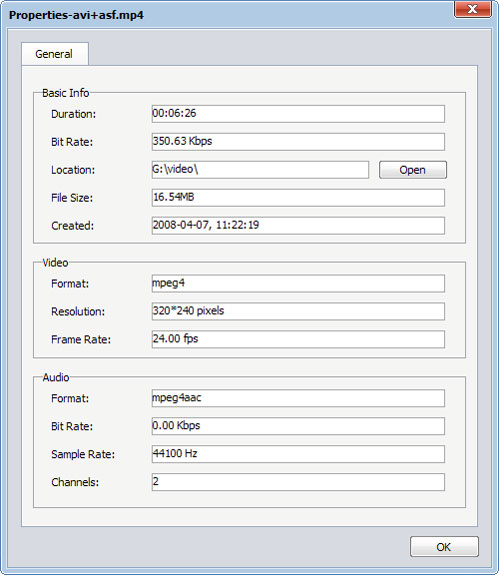
Task: Close the Properties dialog with X
Action: pos(472,9)
